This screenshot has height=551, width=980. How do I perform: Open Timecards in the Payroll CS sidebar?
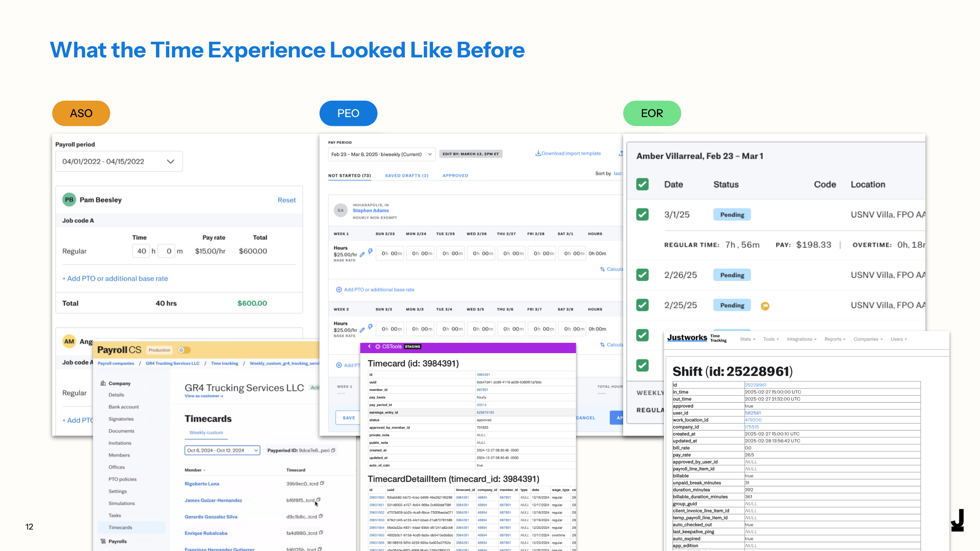coord(131,527)
